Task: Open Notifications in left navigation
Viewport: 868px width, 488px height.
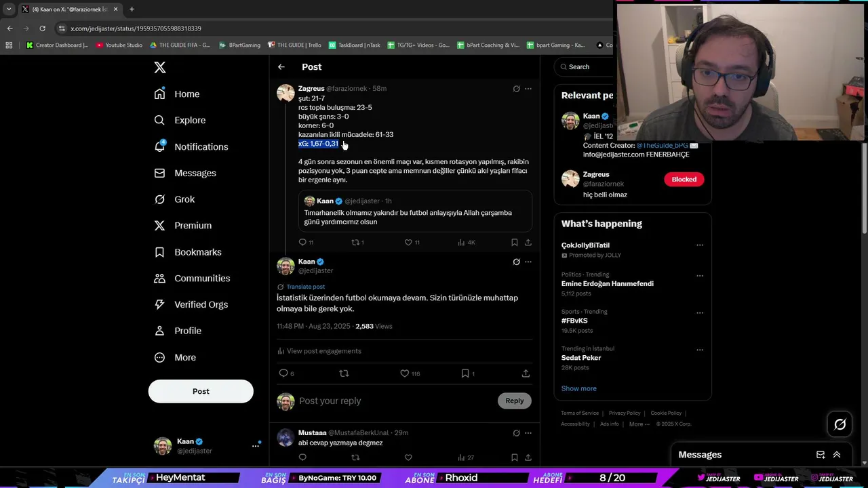Action: click(191, 146)
